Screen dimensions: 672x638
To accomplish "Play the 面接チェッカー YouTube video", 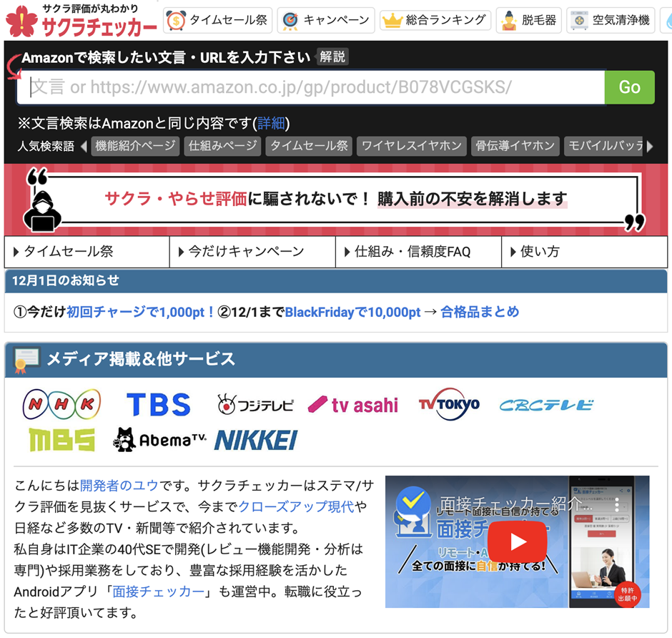I will click(517, 541).
